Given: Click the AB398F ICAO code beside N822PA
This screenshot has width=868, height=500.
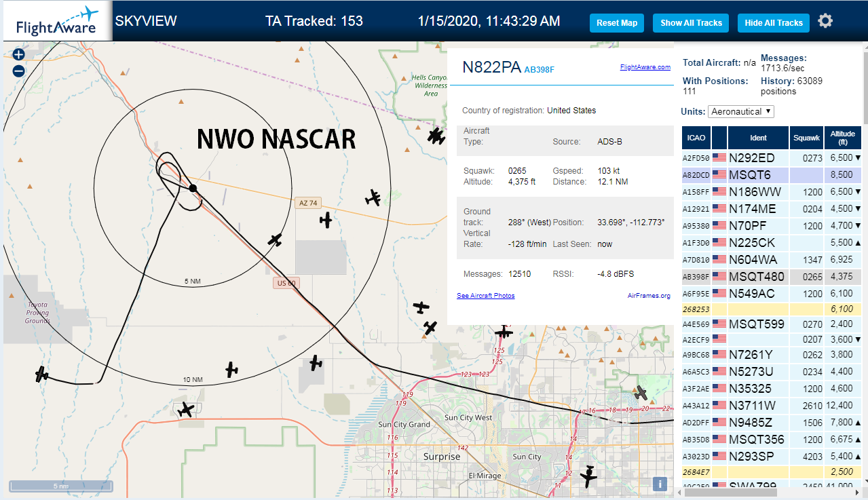Looking at the screenshot, I should pyautogui.click(x=540, y=69).
